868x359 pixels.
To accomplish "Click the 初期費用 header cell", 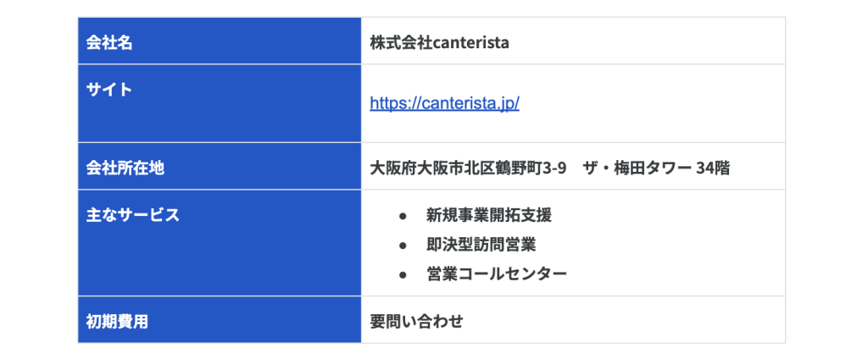I will pos(220,320).
